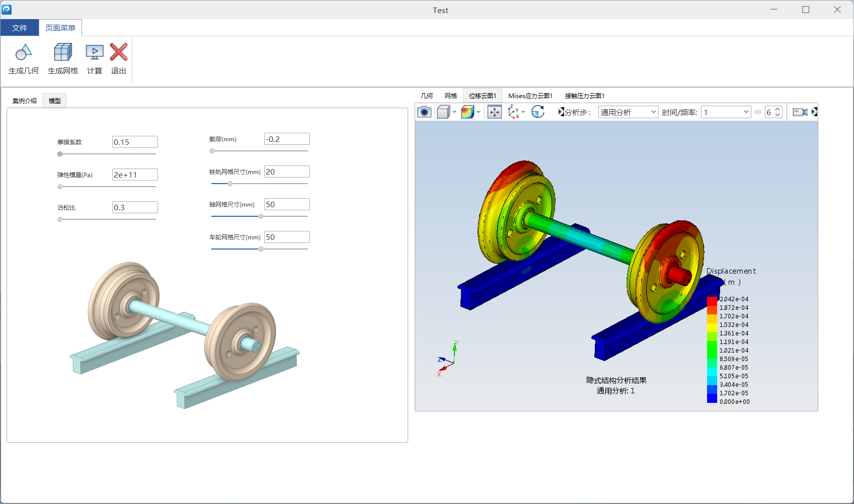Run the 计算 compute icon
The image size is (854, 504).
click(95, 52)
